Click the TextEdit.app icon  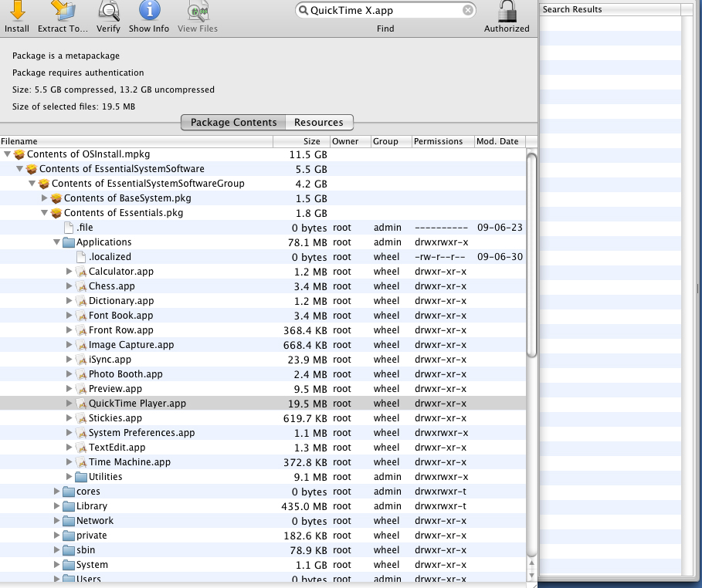81,448
